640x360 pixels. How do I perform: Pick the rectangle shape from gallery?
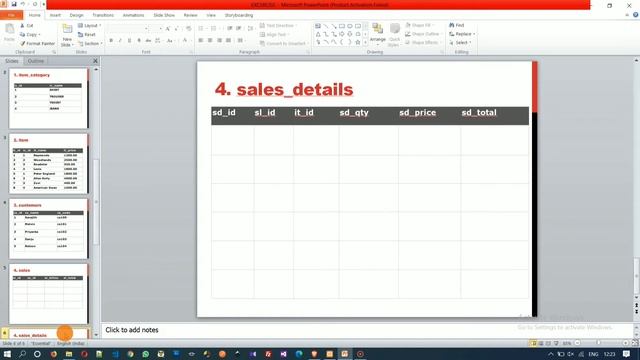(342, 26)
